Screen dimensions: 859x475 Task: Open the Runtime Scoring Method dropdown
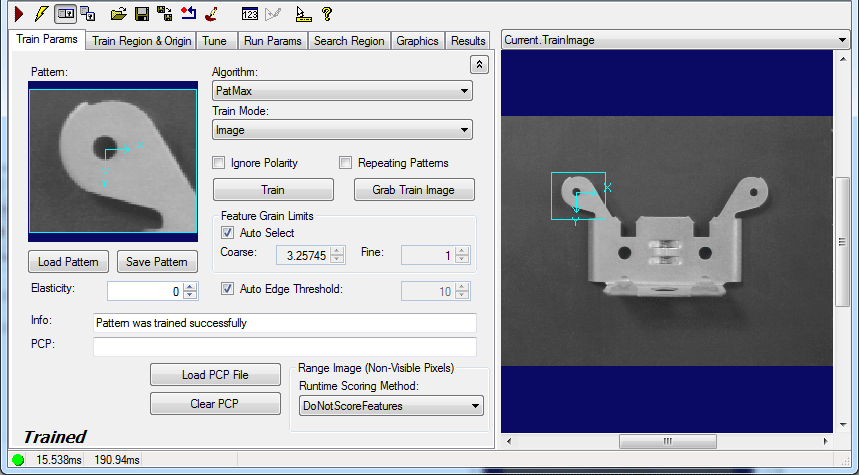point(391,406)
